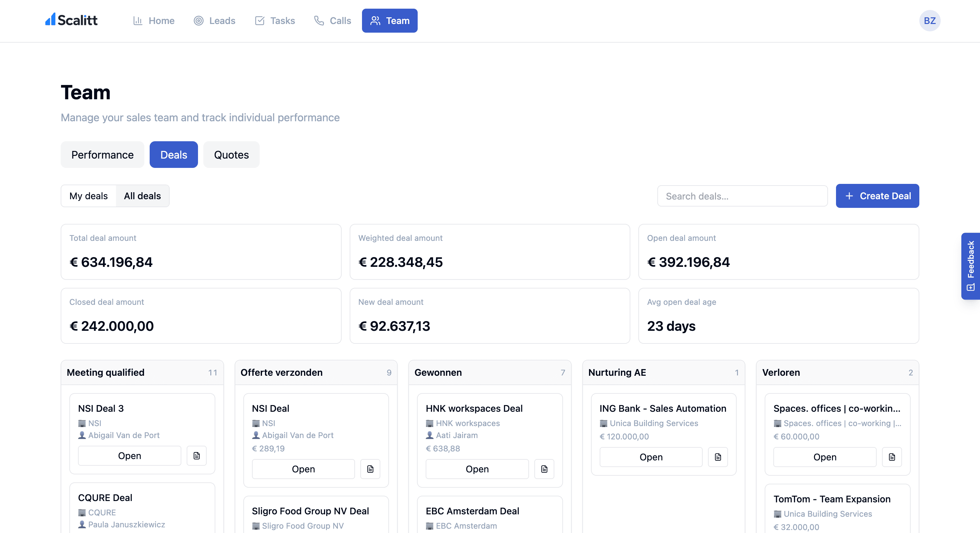Go to the Leads page
This screenshot has height=533, width=980.
[x=215, y=21]
